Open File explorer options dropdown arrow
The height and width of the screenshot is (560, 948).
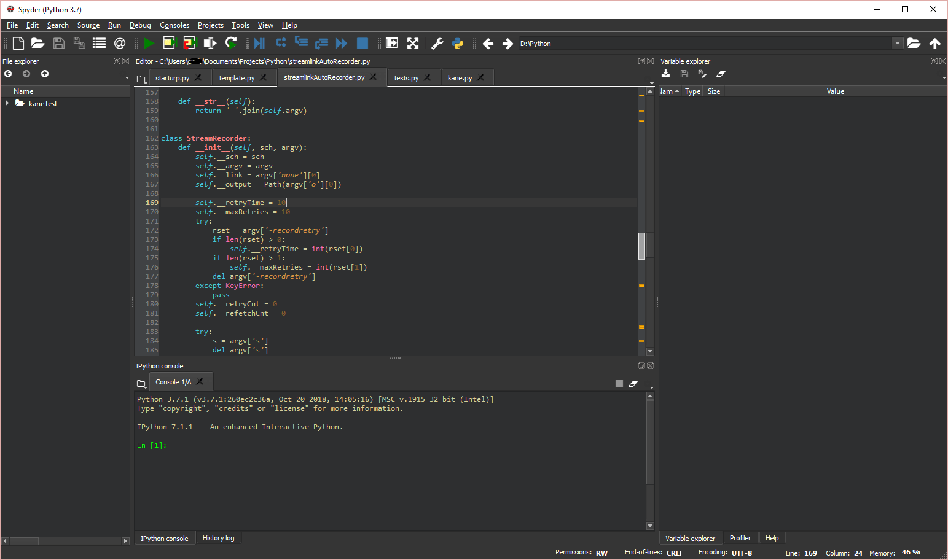click(x=127, y=78)
